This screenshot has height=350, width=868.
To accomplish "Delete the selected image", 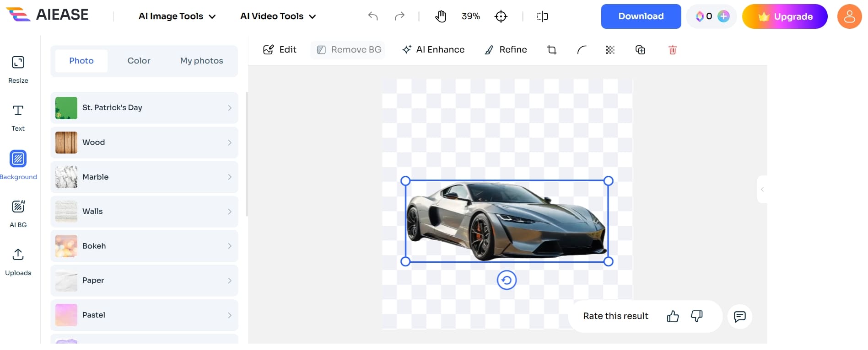I will 673,50.
